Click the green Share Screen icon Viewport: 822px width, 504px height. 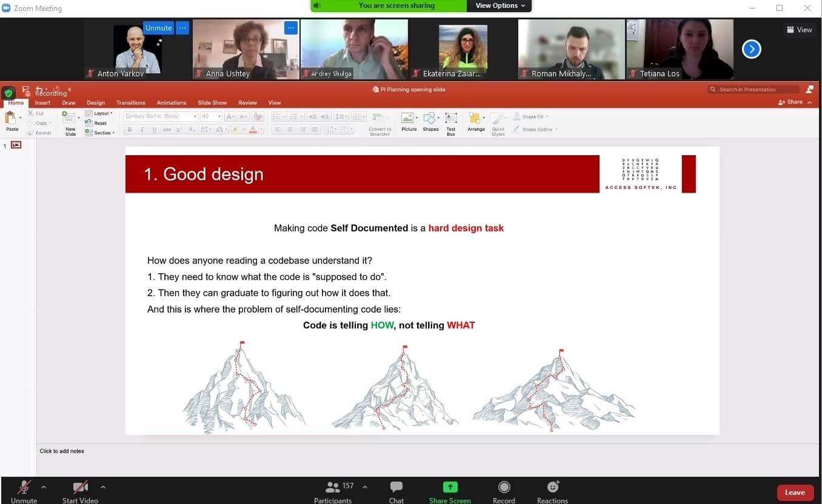450,487
